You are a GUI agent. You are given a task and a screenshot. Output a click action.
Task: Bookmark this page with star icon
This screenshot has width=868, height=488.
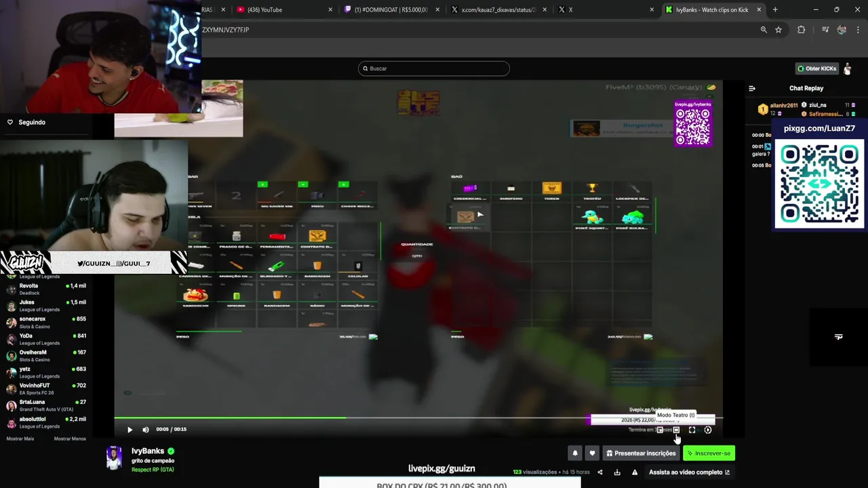tap(778, 30)
